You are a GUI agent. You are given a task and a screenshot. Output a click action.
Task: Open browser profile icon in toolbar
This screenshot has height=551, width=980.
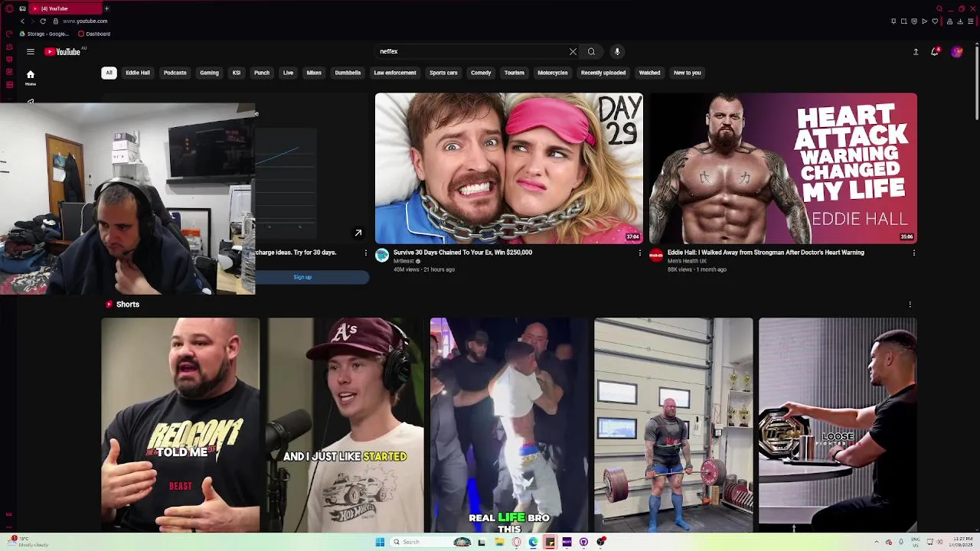click(950, 21)
